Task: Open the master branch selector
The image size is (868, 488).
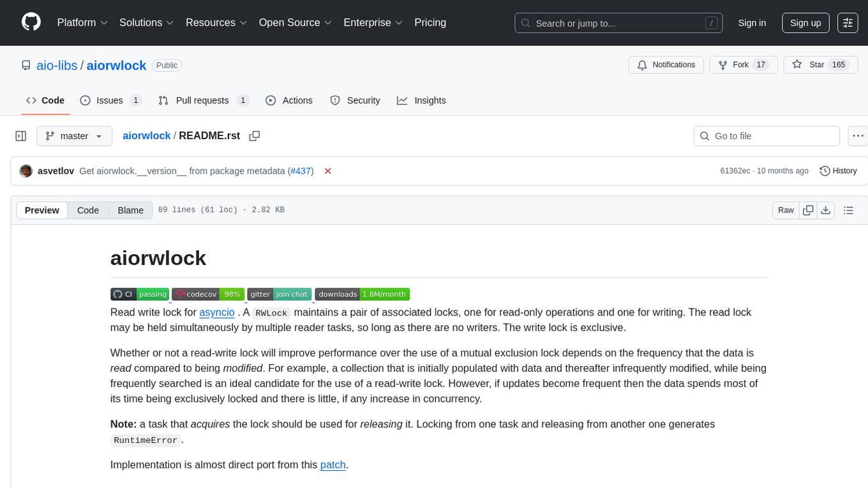Action: [75, 136]
